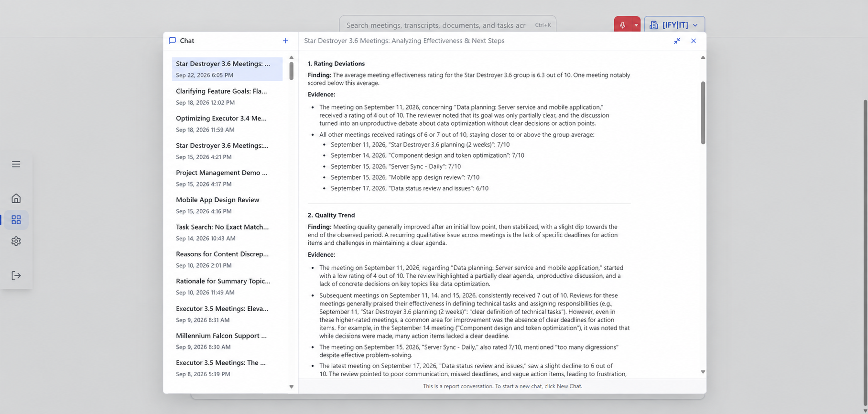Click the 'Server Sync - Daily": 7/10' bullet
The height and width of the screenshot is (414, 868).
click(396, 166)
